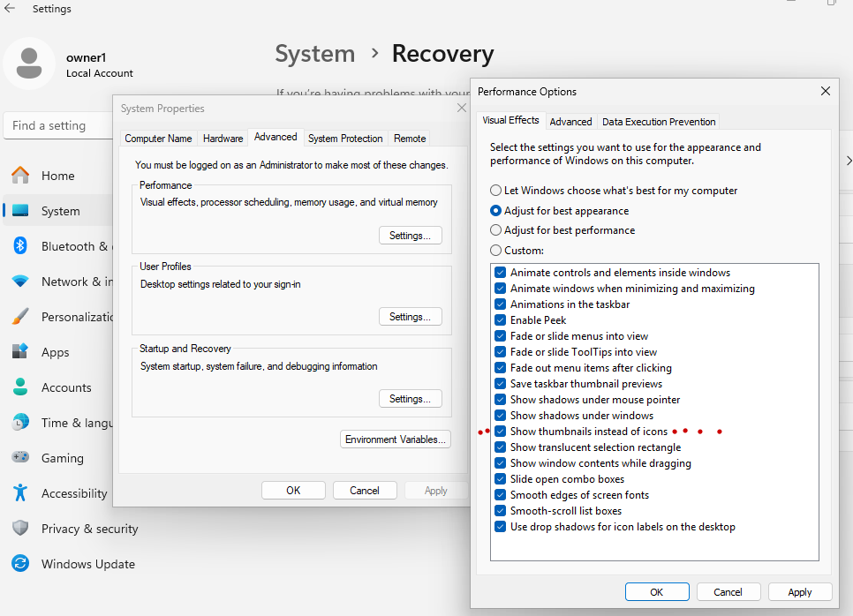Open the System Protection tab
This screenshot has height=616, width=853.
[345, 139]
